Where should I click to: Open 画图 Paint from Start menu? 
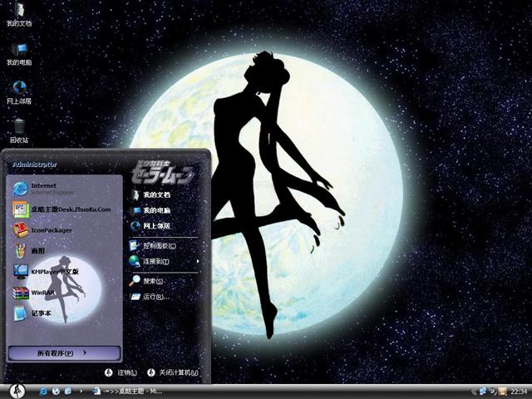point(64,251)
